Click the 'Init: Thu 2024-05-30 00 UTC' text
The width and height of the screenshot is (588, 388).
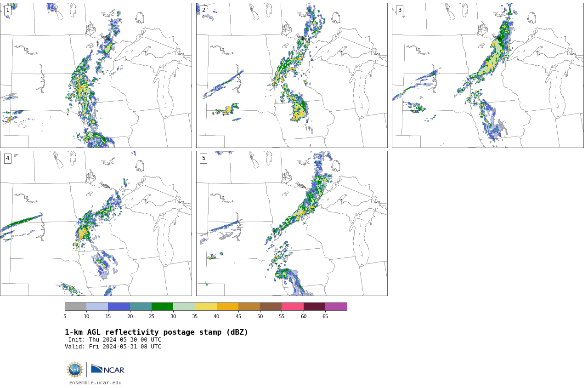tap(115, 340)
